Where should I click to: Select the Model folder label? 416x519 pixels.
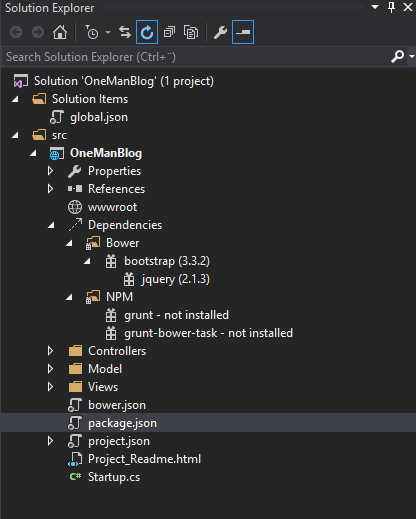105,369
